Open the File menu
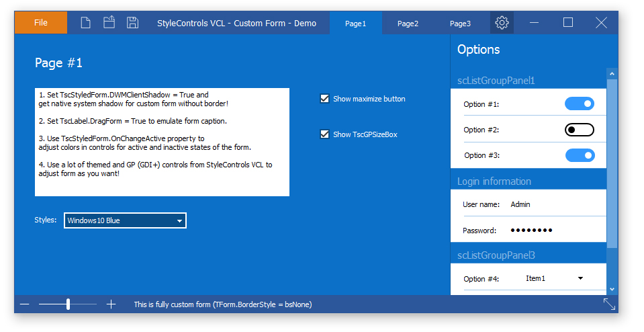Image resolution: width=644 pixels, height=332 pixels. click(x=41, y=23)
